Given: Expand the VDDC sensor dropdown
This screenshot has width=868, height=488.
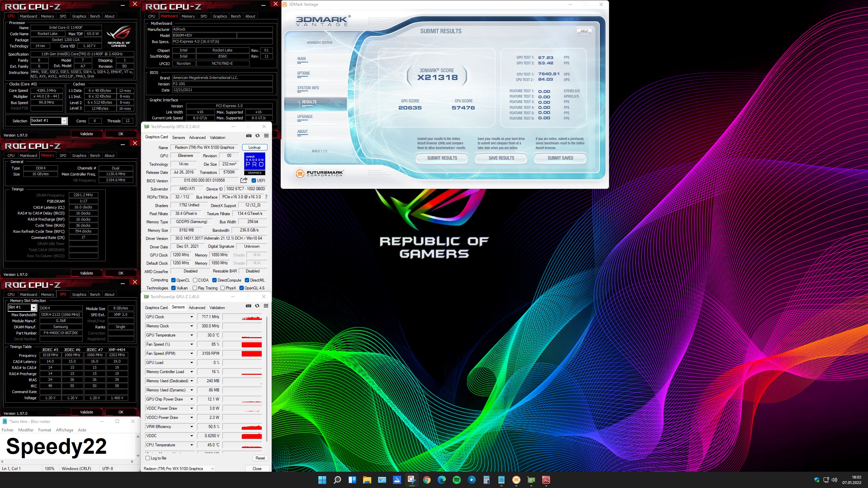Looking at the screenshot, I should (192, 436).
